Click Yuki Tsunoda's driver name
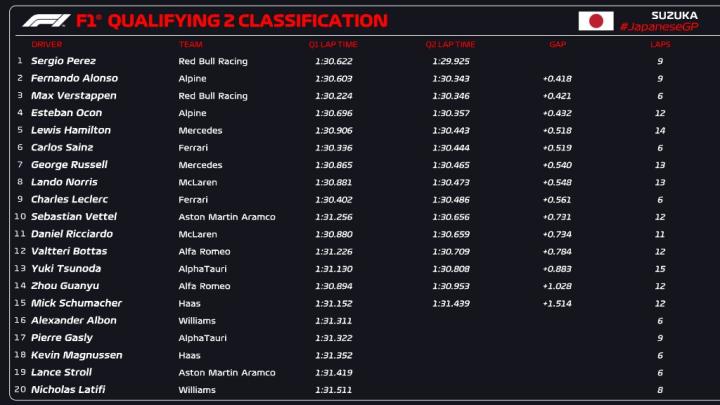 68,269
